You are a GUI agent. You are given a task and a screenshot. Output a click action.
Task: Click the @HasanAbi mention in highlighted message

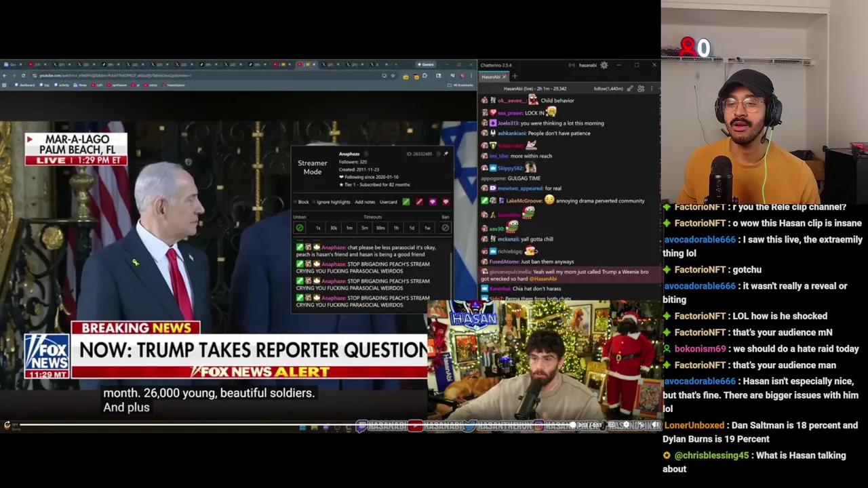pyautogui.click(x=543, y=279)
